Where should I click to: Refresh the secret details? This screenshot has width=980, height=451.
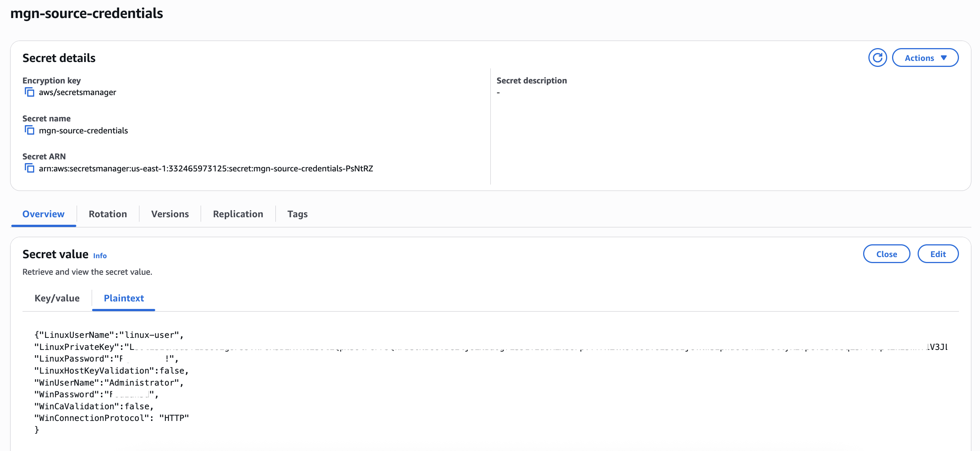tap(878, 58)
